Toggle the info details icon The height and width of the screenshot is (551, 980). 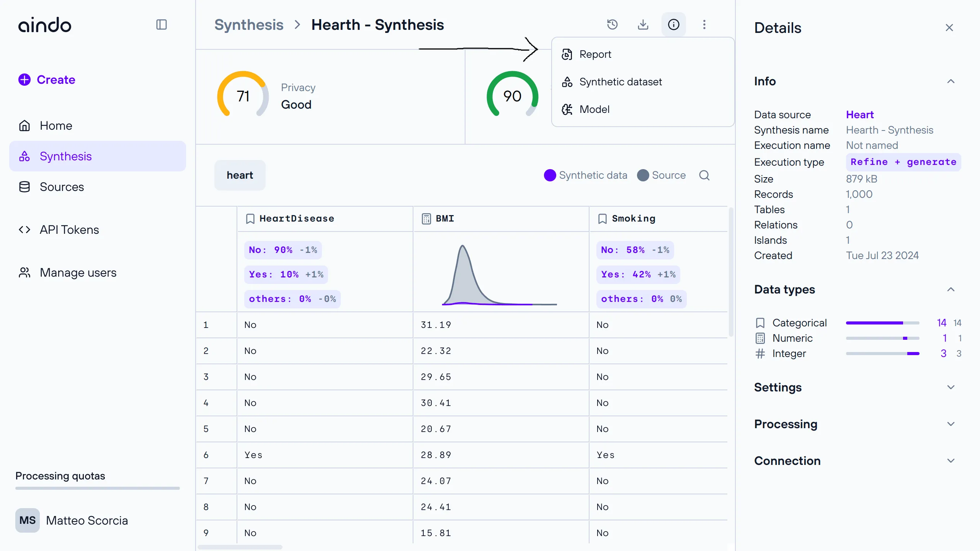point(674,24)
